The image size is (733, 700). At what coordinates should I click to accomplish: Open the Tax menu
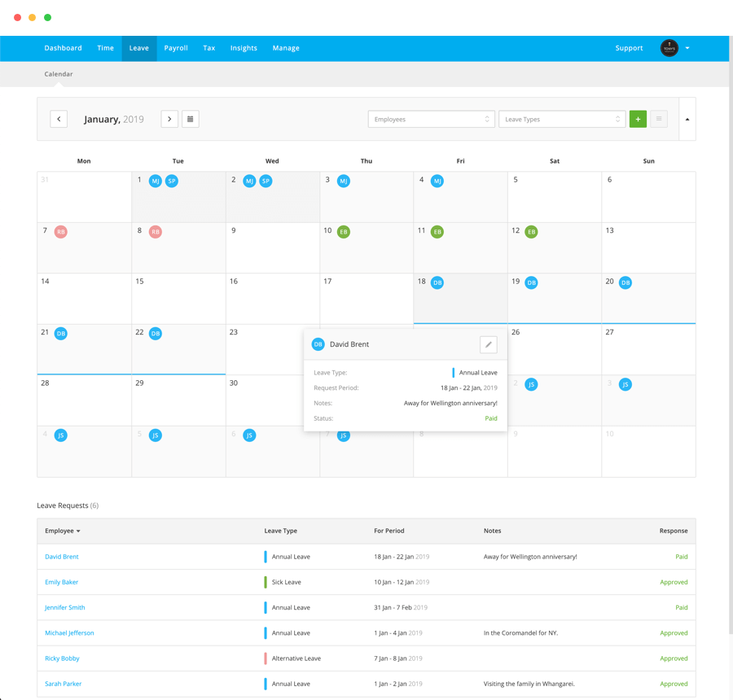(209, 48)
